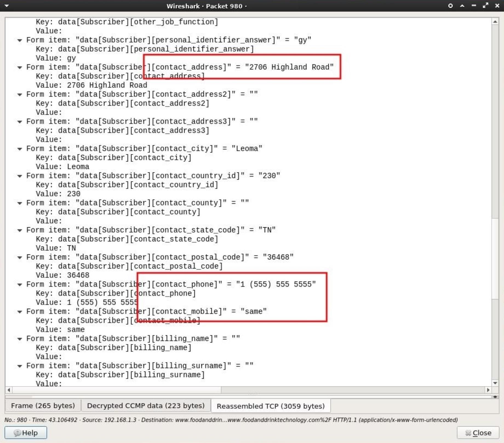Switch to the Frame (265 bytes) tab
Screen dimensions: 504x443
tap(43, 406)
